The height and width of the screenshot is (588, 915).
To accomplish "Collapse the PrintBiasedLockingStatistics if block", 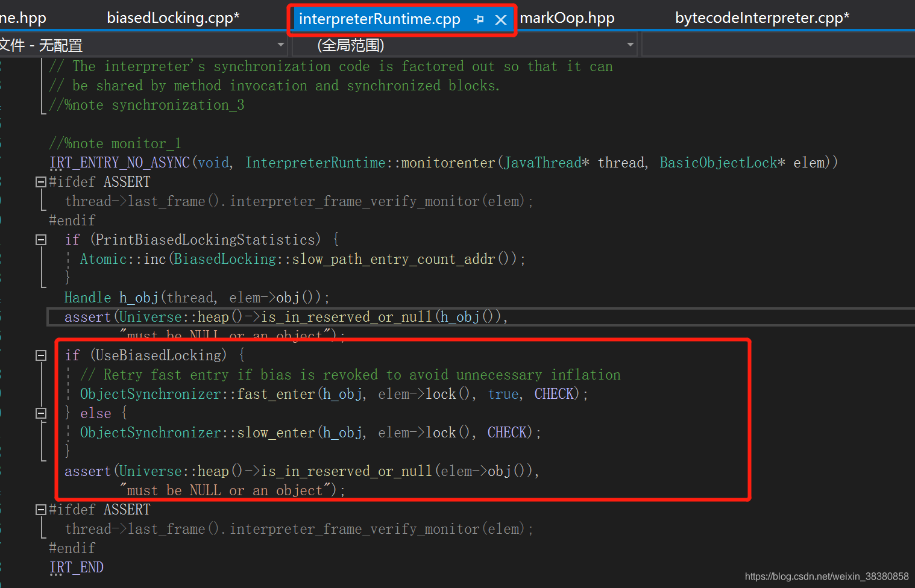I will [x=41, y=240].
